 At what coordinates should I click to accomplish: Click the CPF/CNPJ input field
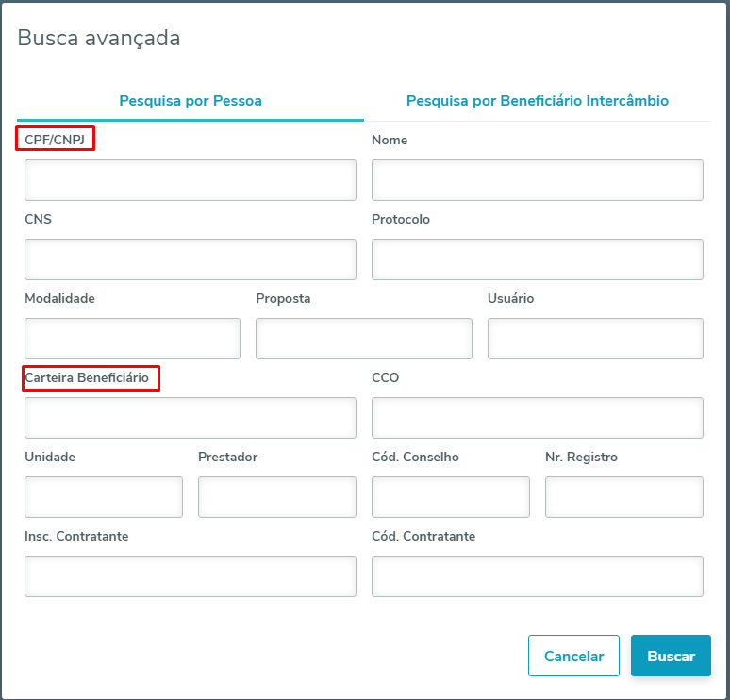pyautogui.click(x=191, y=180)
